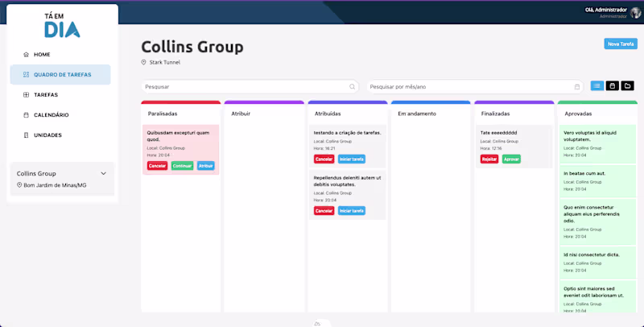Click the calendar icon in month filter

pos(577,87)
